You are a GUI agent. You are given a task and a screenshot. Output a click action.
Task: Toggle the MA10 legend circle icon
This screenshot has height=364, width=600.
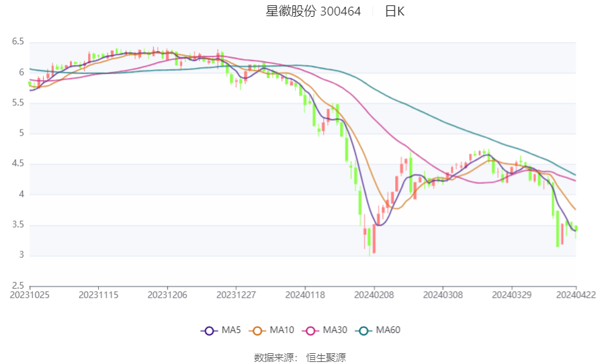pyautogui.click(x=257, y=330)
